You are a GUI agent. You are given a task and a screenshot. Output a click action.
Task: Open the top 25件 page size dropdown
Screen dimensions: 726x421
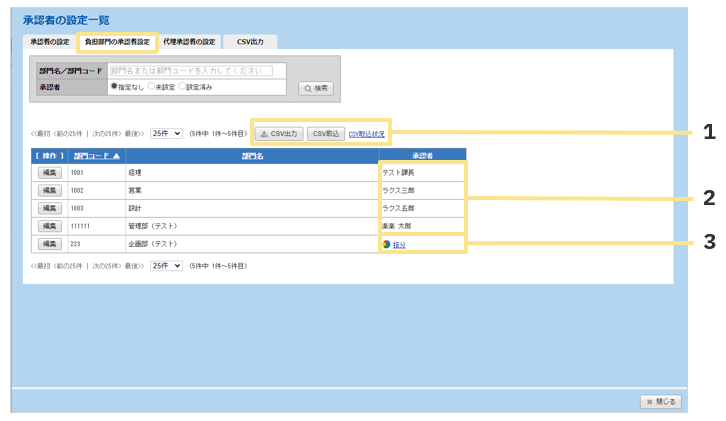coord(166,133)
